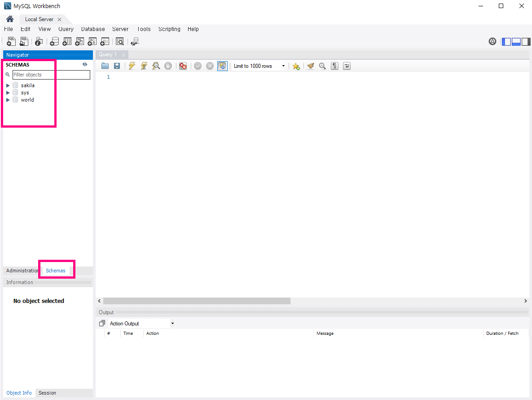Select the Query 1 editor tab
This screenshot has height=400, width=532.
point(108,54)
